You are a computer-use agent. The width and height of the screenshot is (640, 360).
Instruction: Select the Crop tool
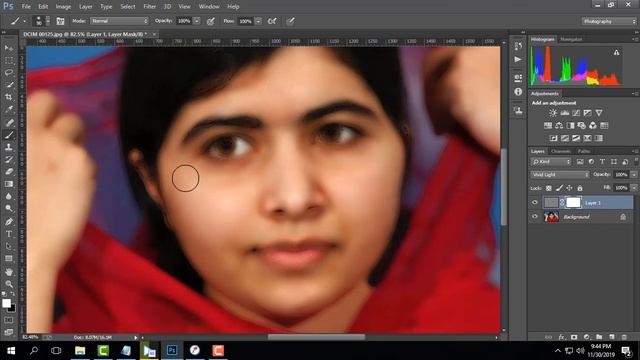(x=9, y=97)
